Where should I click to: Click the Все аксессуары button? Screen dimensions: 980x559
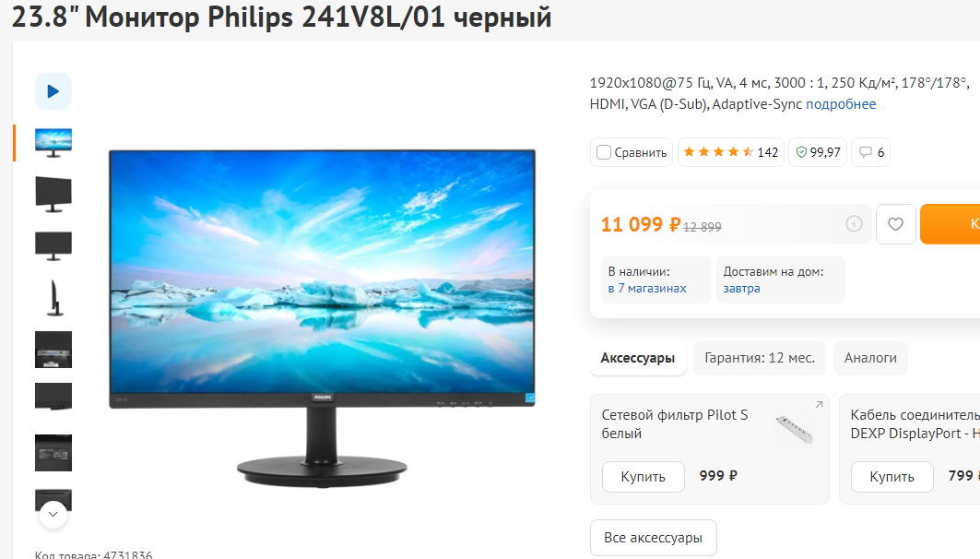tap(653, 538)
